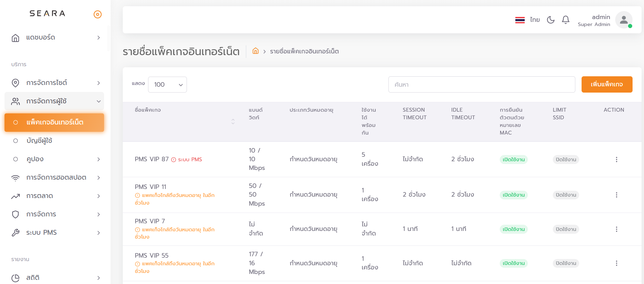Sort table by package name column arrows

233,121
